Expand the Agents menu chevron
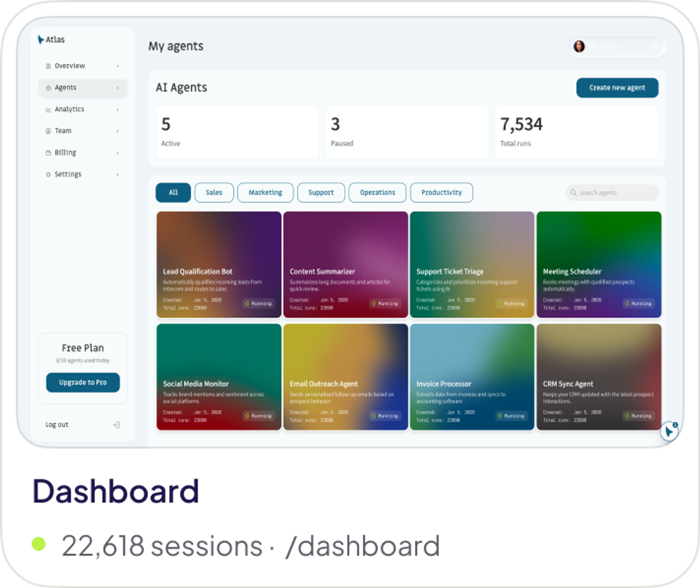Viewport: 700px width, 588px height. pos(117,88)
